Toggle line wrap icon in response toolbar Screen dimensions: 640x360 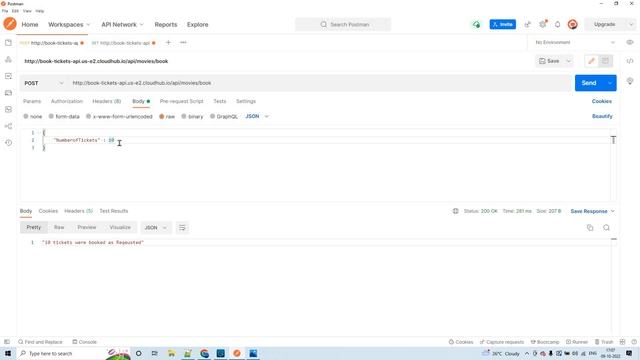(182, 228)
